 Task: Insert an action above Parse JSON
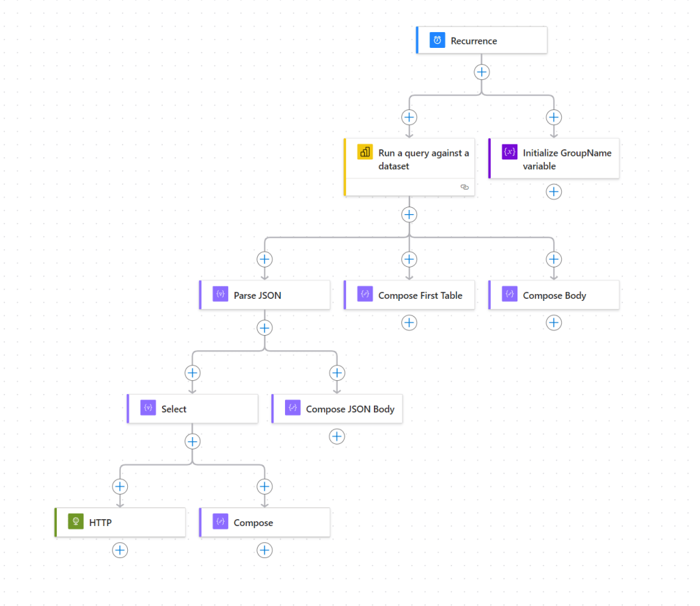point(265,259)
